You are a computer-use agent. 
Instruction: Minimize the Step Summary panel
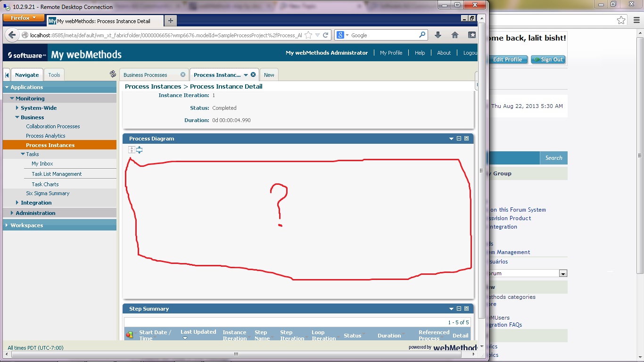[x=459, y=309]
